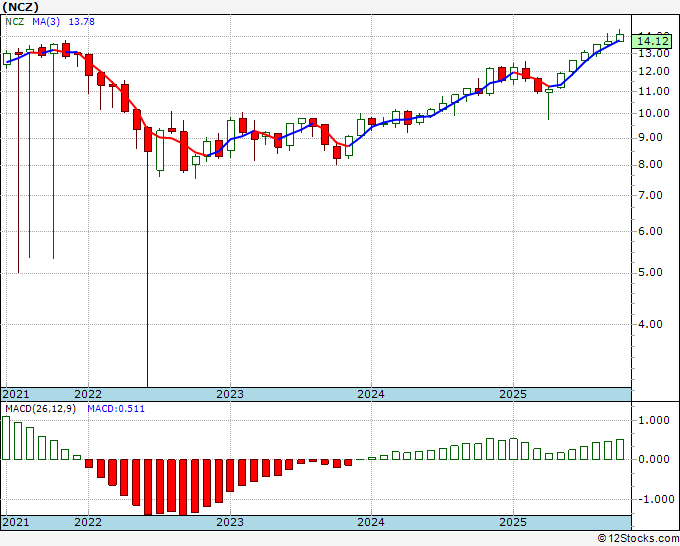Click 2023 on price chart time axis
The image size is (680, 546).
pos(230,394)
